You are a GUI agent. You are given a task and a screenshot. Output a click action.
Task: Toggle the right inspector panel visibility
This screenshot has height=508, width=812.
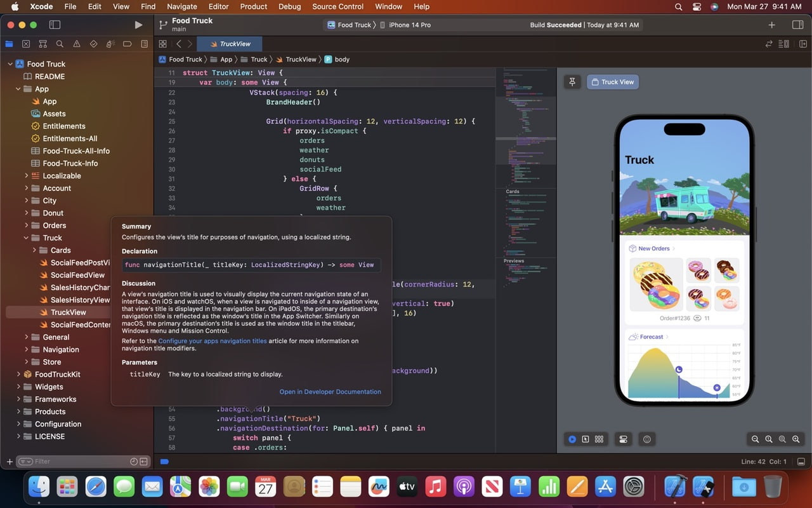pyautogui.click(x=797, y=25)
